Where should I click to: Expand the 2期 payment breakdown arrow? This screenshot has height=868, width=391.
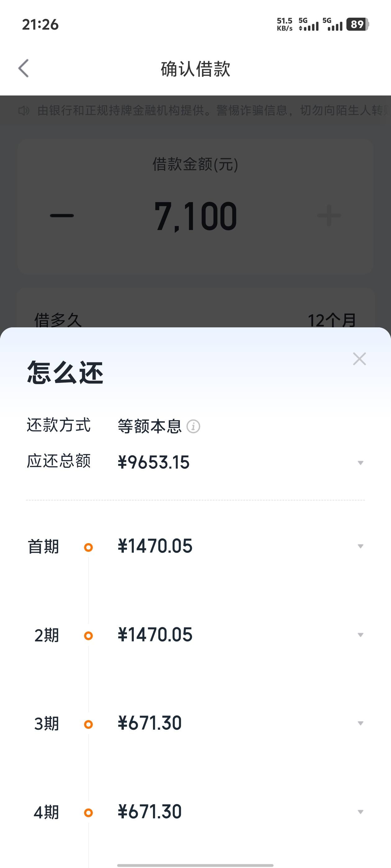[x=360, y=635]
